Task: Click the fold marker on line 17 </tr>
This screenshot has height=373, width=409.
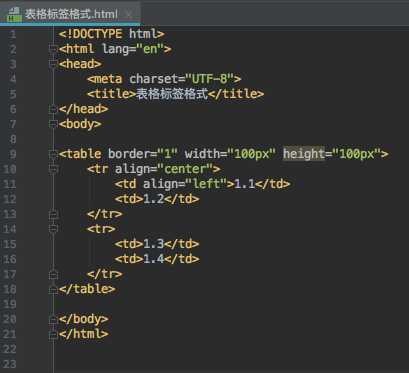Action: (53, 274)
